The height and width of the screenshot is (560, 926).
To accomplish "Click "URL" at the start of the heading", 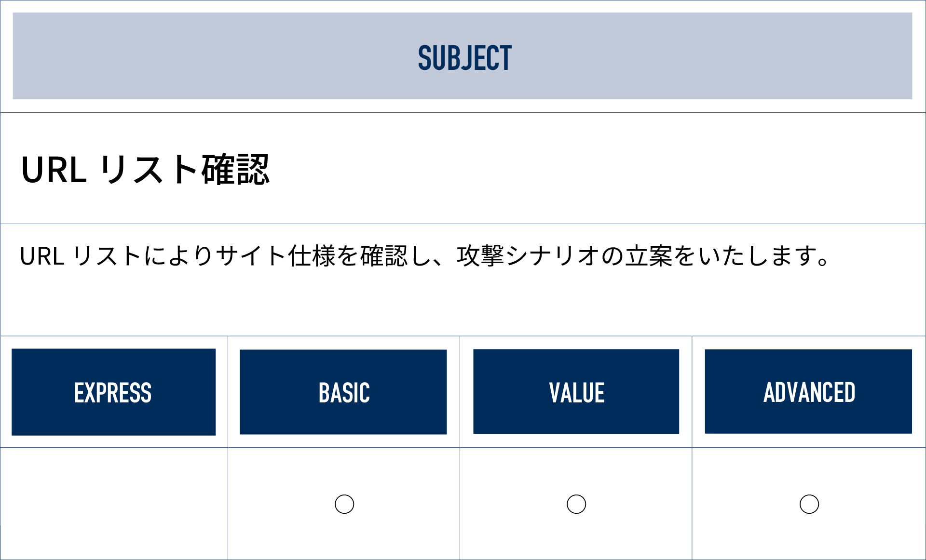I will (54, 170).
